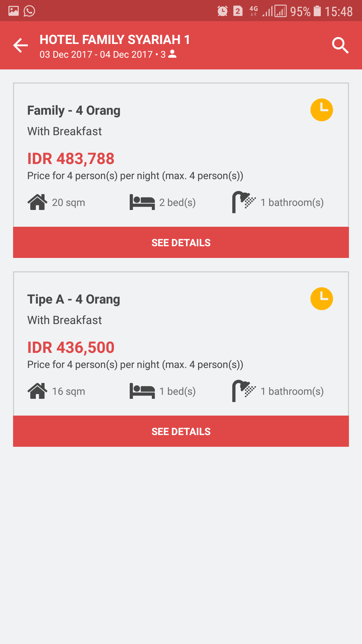
Task: See details for Tipe A - 4 Orang
Action: click(181, 431)
